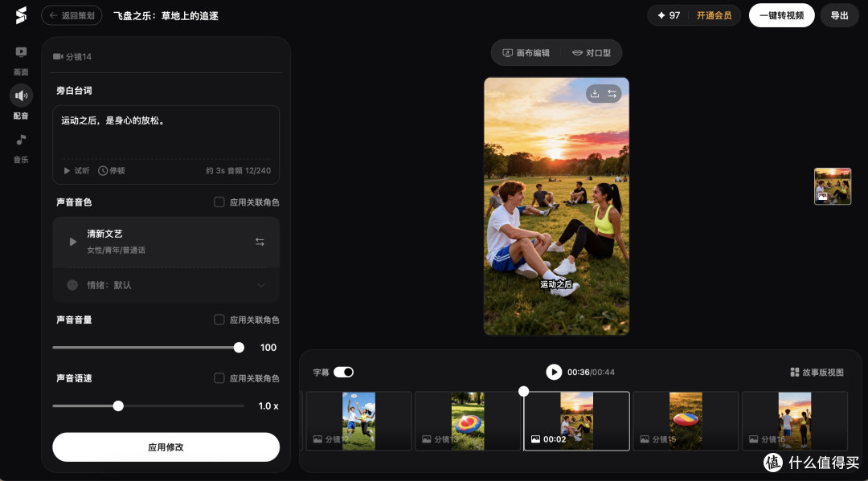This screenshot has width=868, height=481.
Task: Switch to the 画布编辑 tab
Action: pyautogui.click(x=526, y=52)
